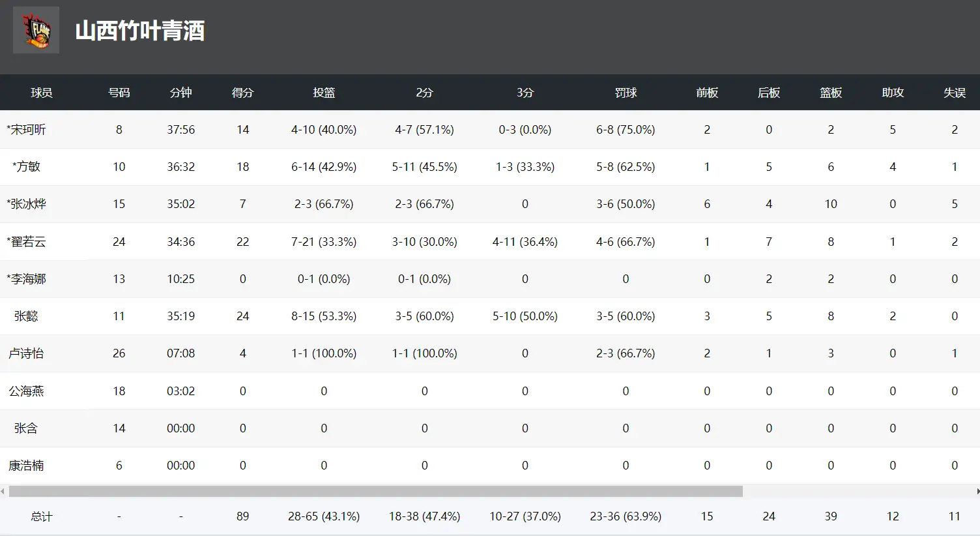Click player name 康浩楠
Viewport: 980px width, 536px height.
point(26,466)
